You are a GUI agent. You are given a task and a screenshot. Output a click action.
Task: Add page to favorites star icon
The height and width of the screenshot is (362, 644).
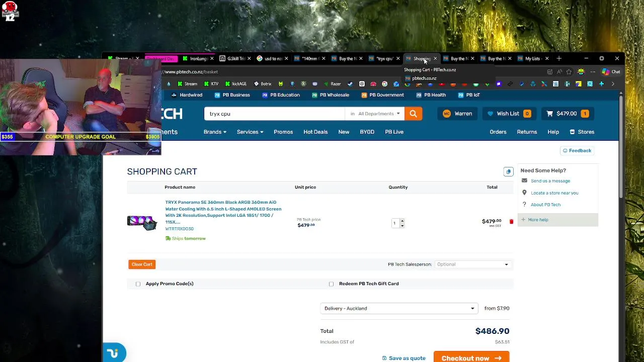(569, 72)
